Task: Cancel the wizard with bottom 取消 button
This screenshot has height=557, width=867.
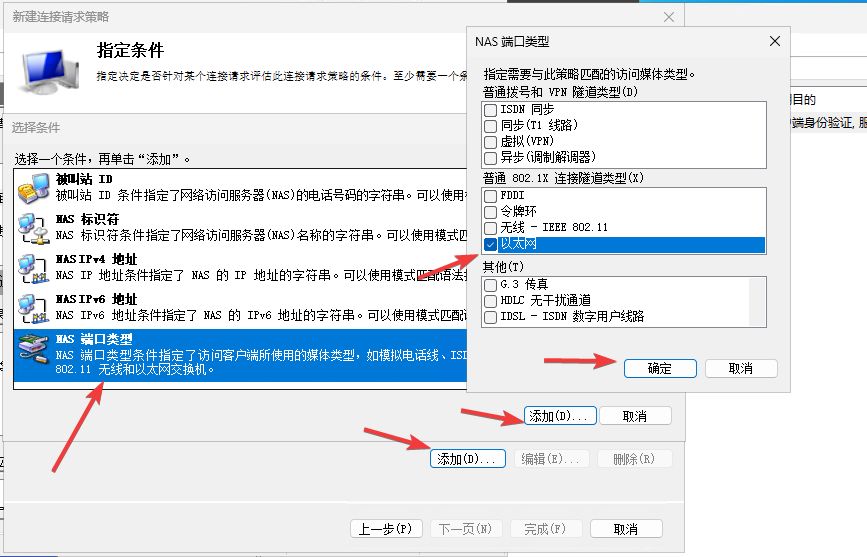Action: click(626, 529)
